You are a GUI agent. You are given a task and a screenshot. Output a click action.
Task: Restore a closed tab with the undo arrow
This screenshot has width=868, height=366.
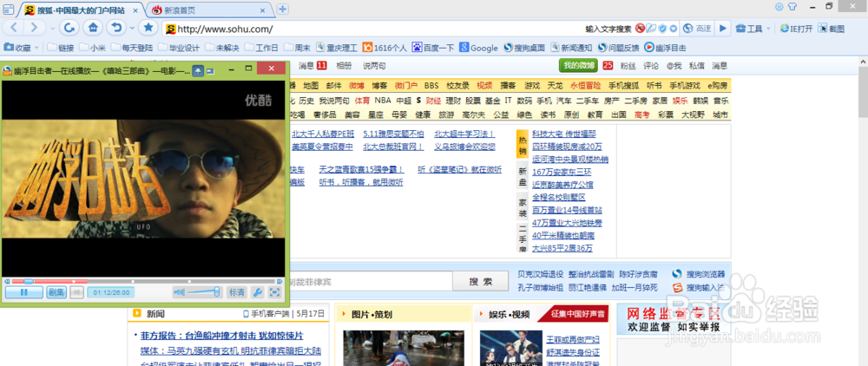pos(116,28)
